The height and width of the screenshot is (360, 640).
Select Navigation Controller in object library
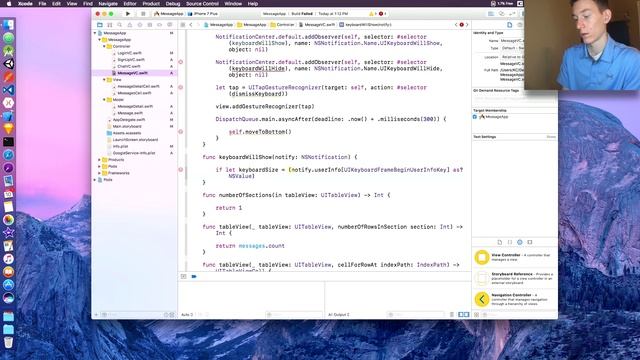[515, 299]
